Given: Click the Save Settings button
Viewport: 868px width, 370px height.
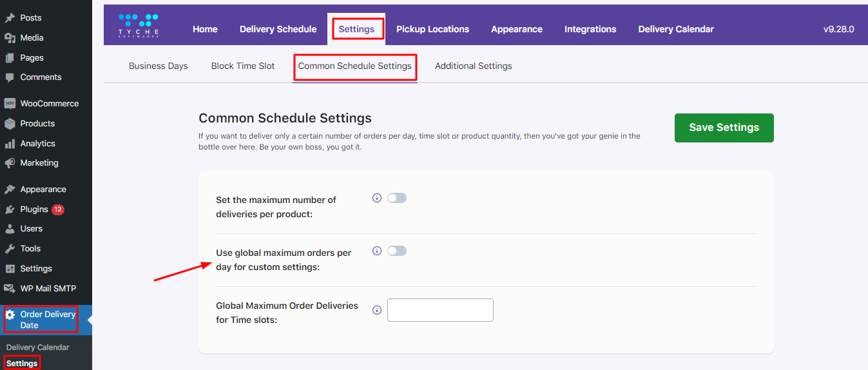Looking at the screenshot, I should (724, 128).
